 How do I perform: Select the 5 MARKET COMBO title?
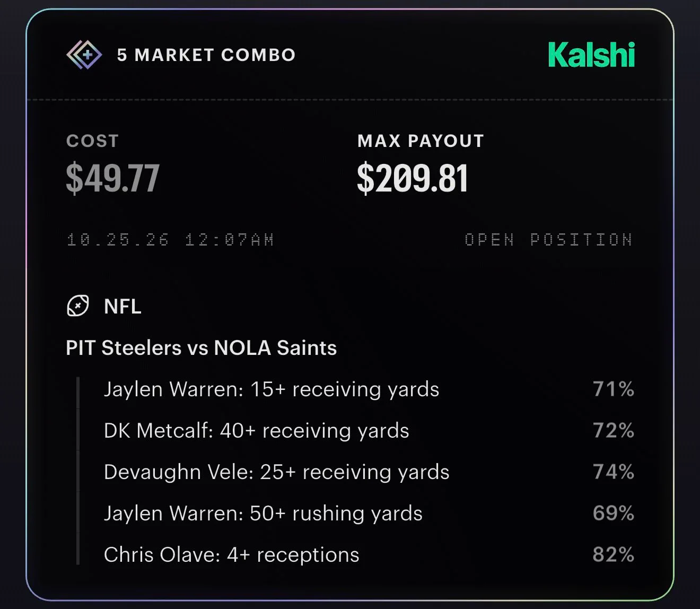[206, 55]
